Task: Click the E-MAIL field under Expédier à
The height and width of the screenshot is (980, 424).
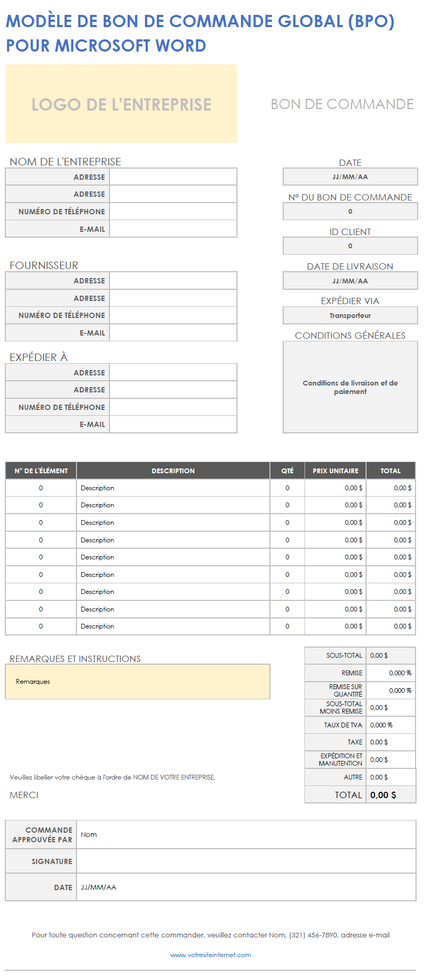Action: (173, 424)
